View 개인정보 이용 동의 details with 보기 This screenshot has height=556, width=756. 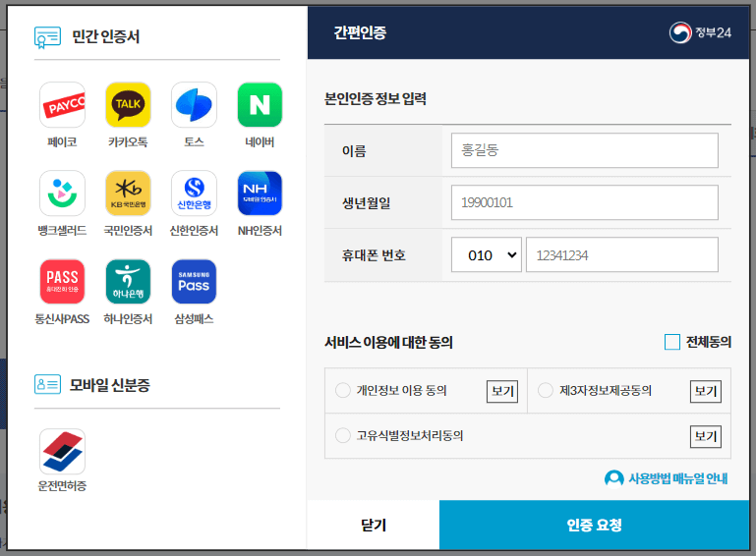[x=502, y=391]
